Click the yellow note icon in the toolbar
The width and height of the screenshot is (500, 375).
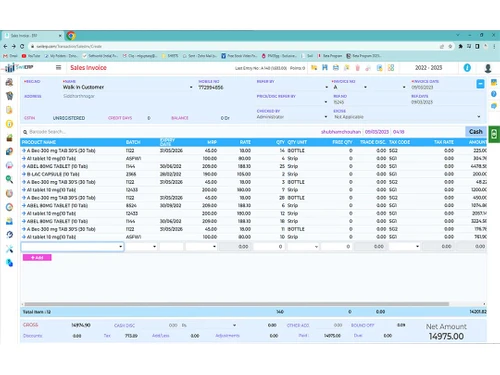point(347,68)
